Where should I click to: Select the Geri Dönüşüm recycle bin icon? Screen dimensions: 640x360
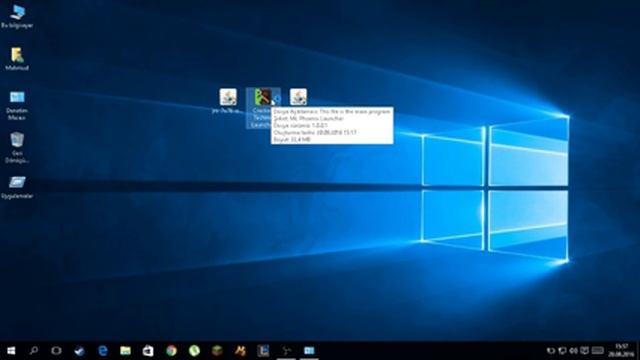(x=17, y=148)
